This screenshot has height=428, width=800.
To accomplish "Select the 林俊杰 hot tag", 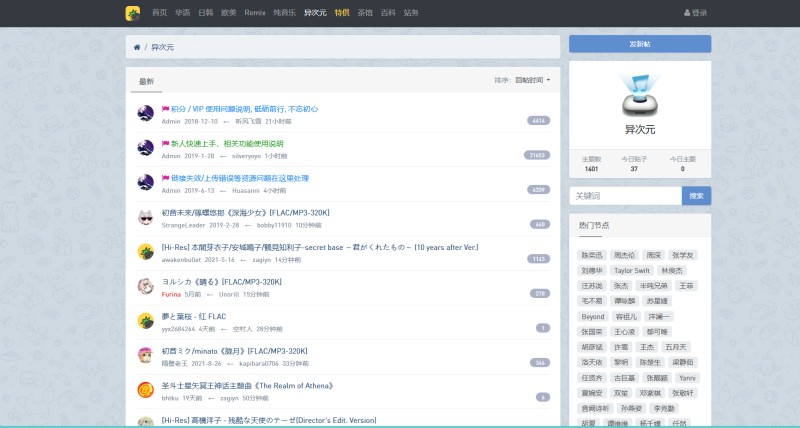I will click(x=672, y=270).
